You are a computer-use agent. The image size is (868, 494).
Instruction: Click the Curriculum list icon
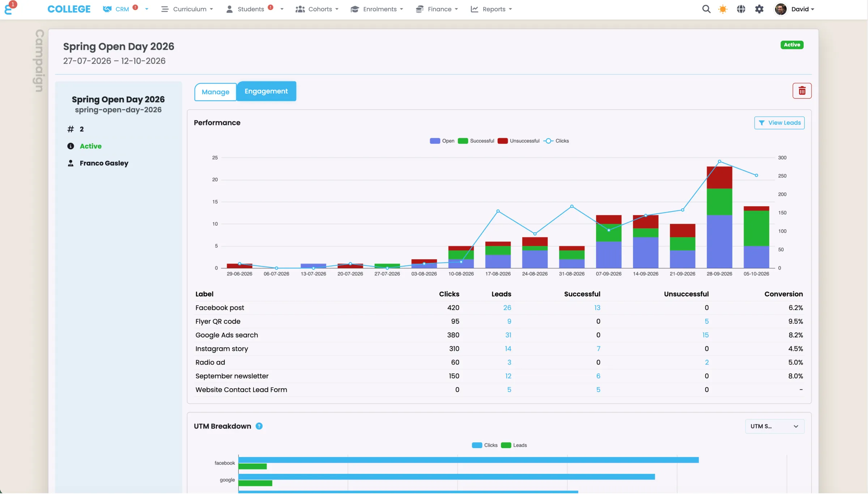click(165, 9)
